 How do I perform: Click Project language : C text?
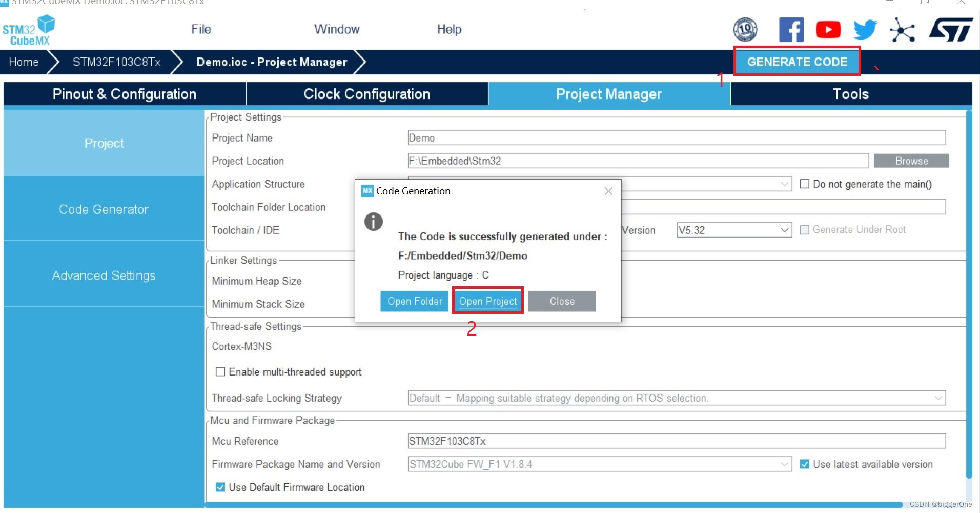pos(443,275)
